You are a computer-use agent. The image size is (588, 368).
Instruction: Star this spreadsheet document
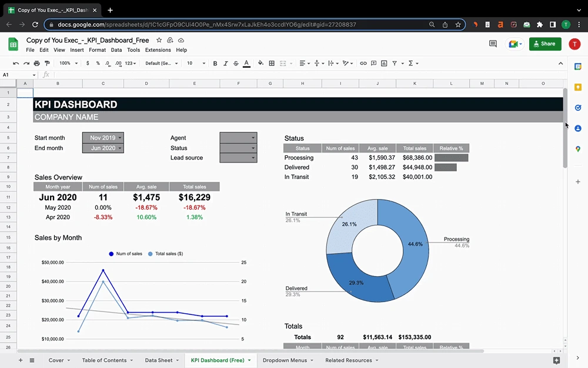pos(159,40)
